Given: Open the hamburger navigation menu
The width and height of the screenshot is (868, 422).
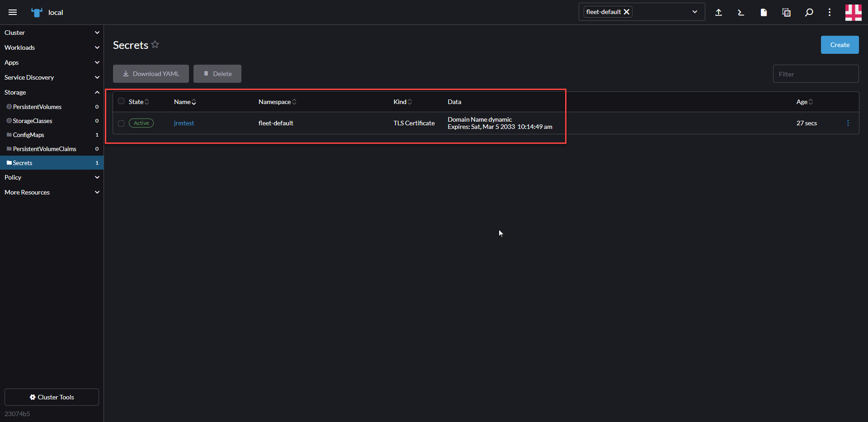Looking at the screenshot, I should point(13,12).
